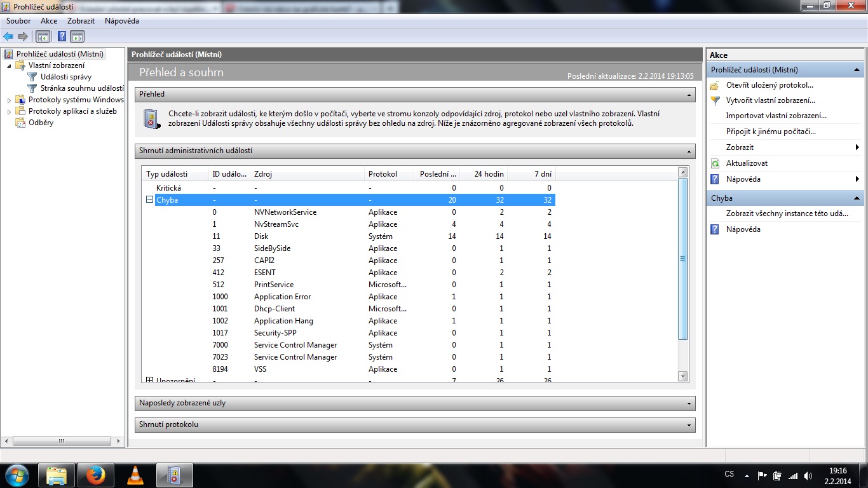Image resolution: width=868 pixels, height=488 pixels.
Task: Click Otevřít uložený protokol... action
Action: 770,85
